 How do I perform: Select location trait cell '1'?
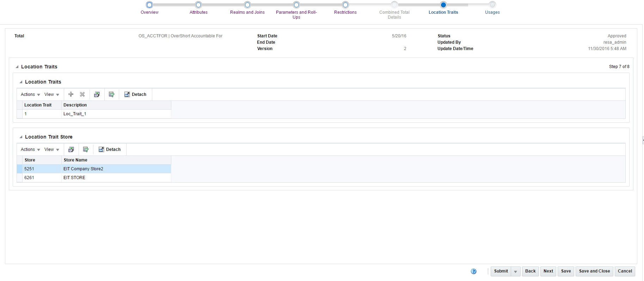pos(42,114)
